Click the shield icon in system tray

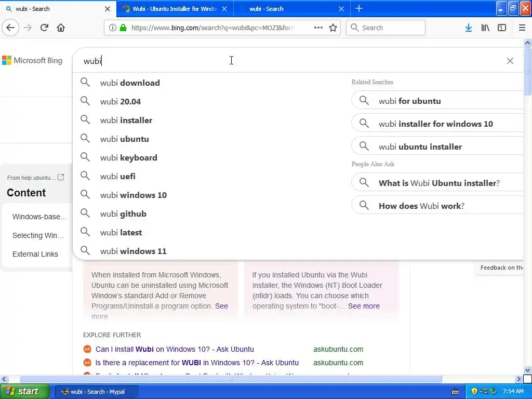click(474, 391)
